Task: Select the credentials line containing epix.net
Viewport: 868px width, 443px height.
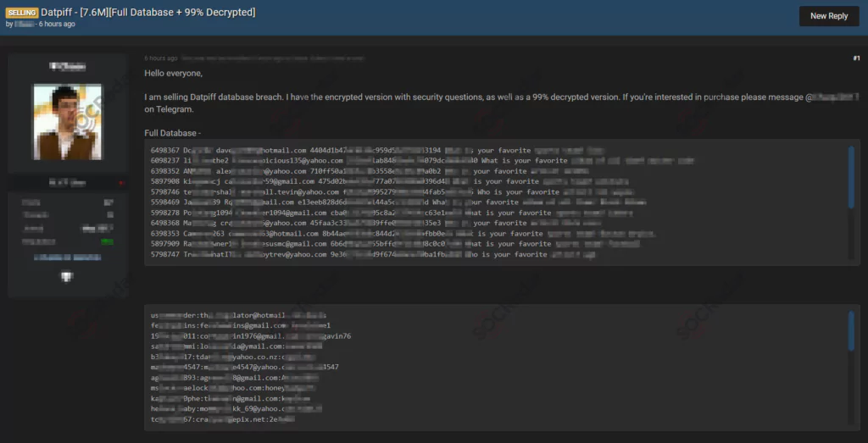Action: [x=222, y=419]
